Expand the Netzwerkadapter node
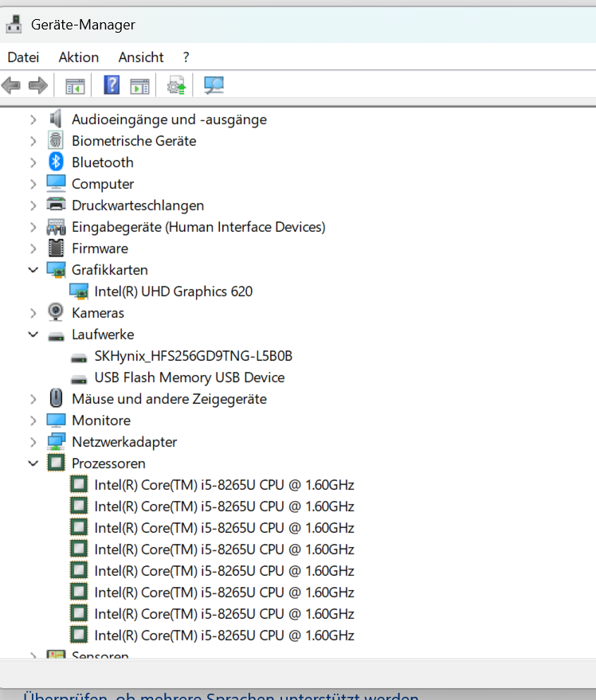The height and width of the screenshot is (700, 596). click(x=33, y=442)
